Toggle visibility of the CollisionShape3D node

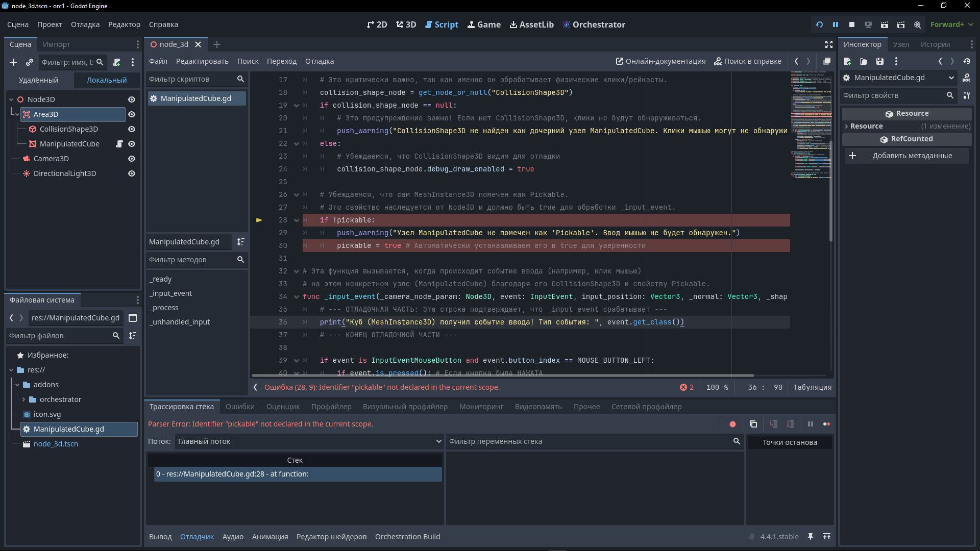tap(131, 129)
